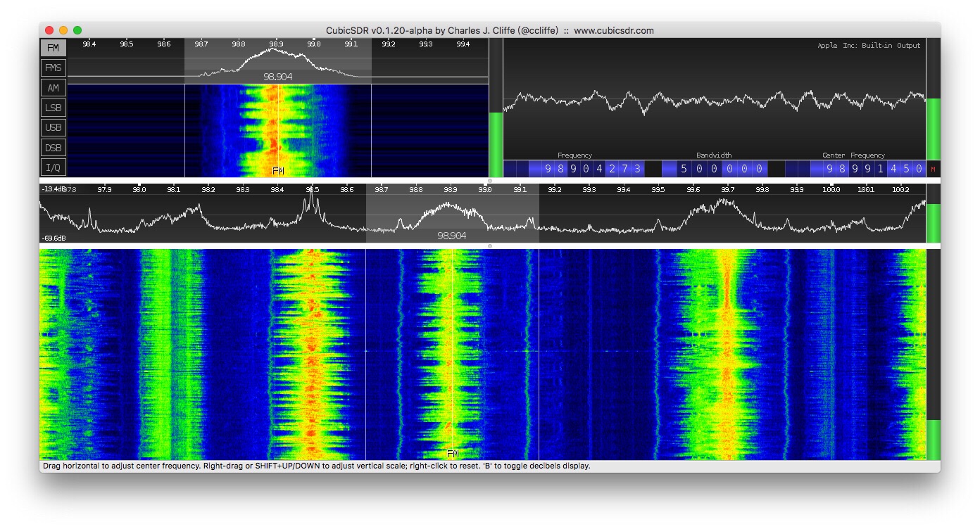Select the AM demodulation mode
This screenshot has width=980, height=529.
(53, 88)
